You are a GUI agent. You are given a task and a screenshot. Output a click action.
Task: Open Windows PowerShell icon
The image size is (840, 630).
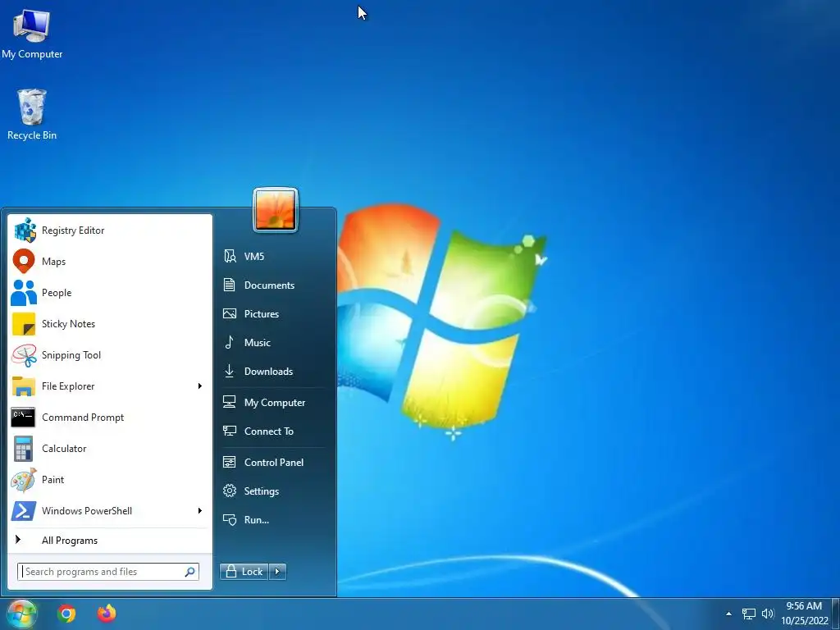click(x=24, y=510)
